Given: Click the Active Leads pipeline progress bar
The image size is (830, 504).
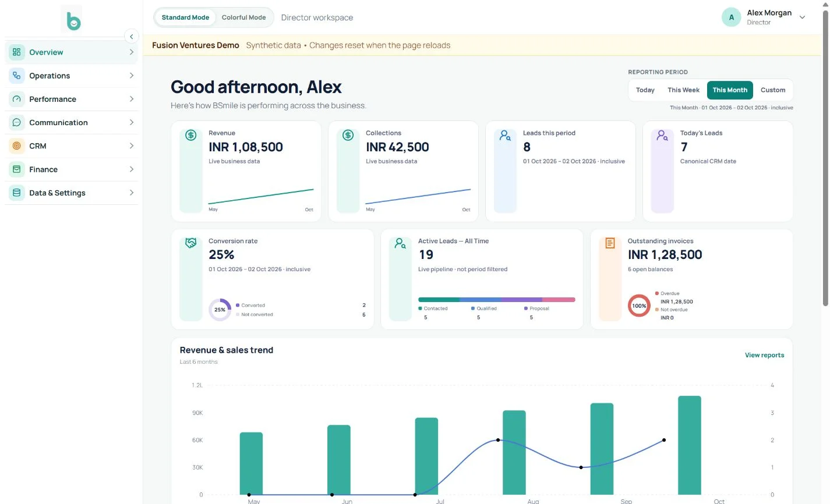Looking at the screenshot, I should pyautogui.click(x=497, y=300).
